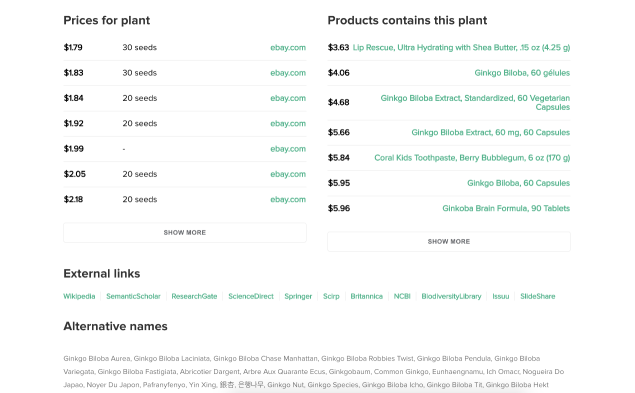Viewport: 635px width, 393px height.
Task: Open the ebay.com link in the $2.05 row
Action: click(288, 174)
